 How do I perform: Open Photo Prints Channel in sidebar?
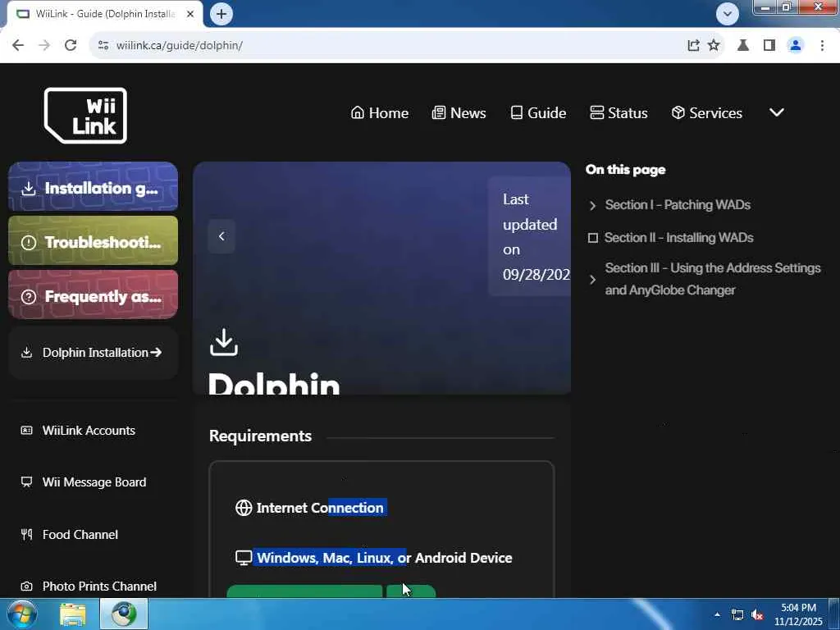[89, 586]
